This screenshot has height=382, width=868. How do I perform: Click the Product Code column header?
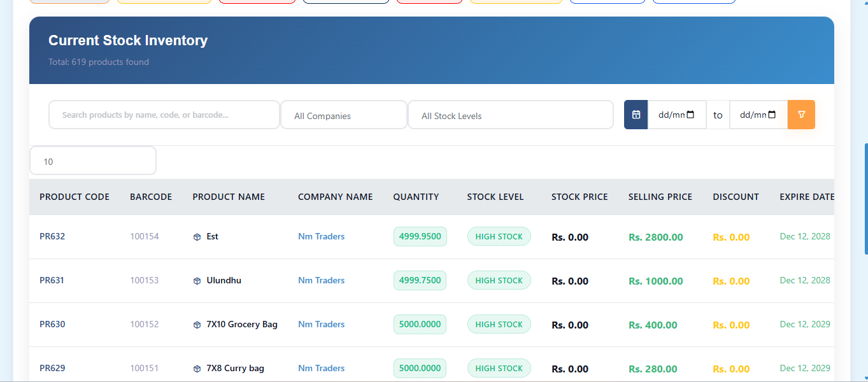click(x=75, y=197)
